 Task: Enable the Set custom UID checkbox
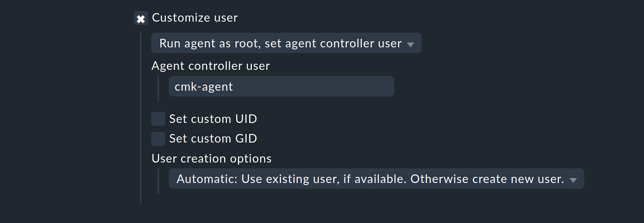(158, 119)
